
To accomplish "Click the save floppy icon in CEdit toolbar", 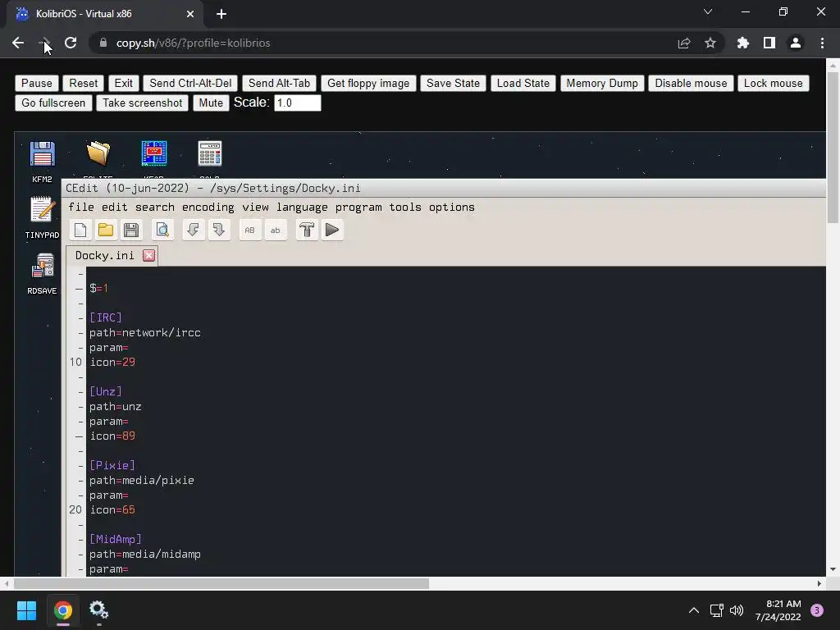I will (131, 230).
